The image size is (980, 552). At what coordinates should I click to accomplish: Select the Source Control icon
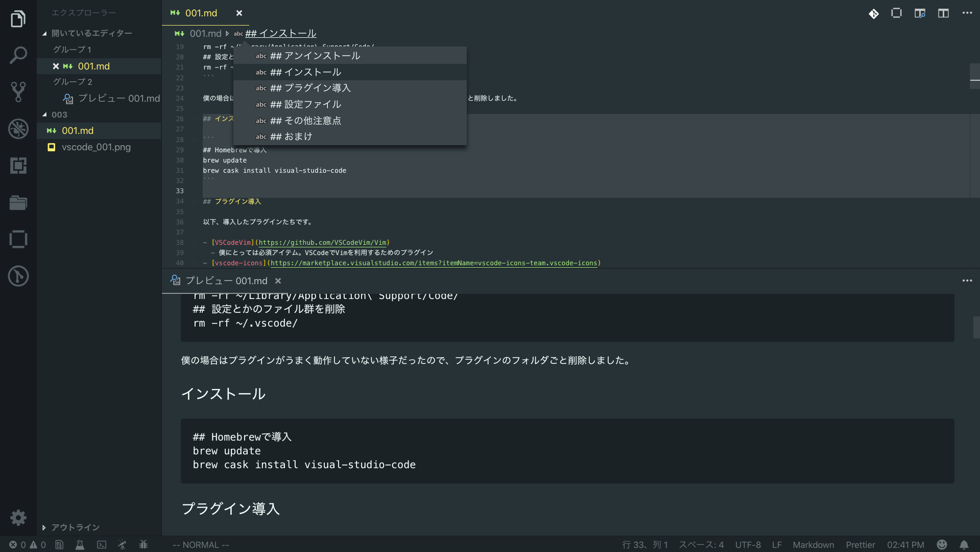(18, 92)
